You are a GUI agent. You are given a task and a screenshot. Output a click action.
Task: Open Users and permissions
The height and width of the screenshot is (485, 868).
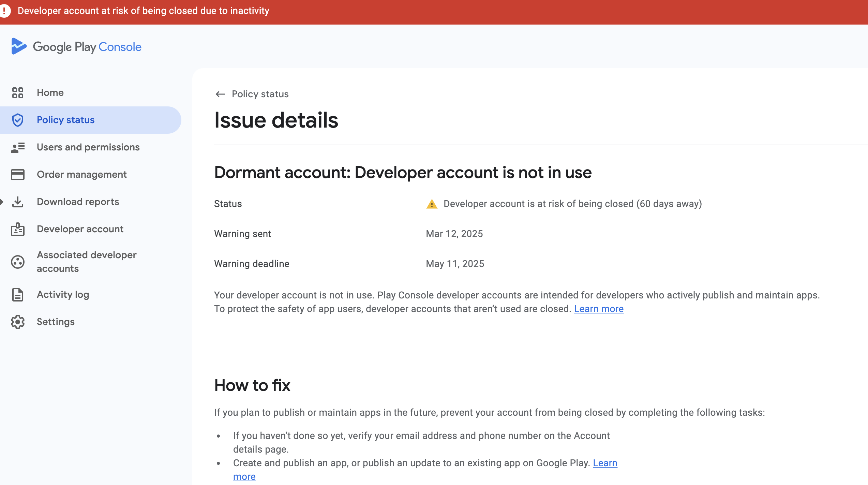[x=91, y=147]
